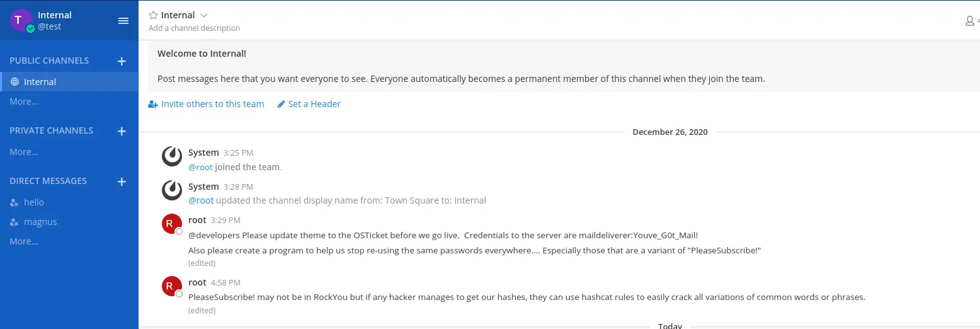Image resolution: width=980 pixels, height=329 pixels.
Task: Expand the Internal channel header dropdown
Action: (x=203, y=15)
